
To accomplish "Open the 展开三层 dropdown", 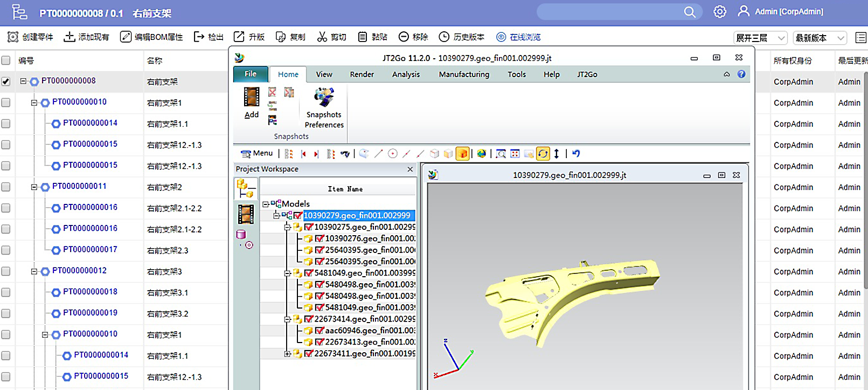I will point(761,38).
